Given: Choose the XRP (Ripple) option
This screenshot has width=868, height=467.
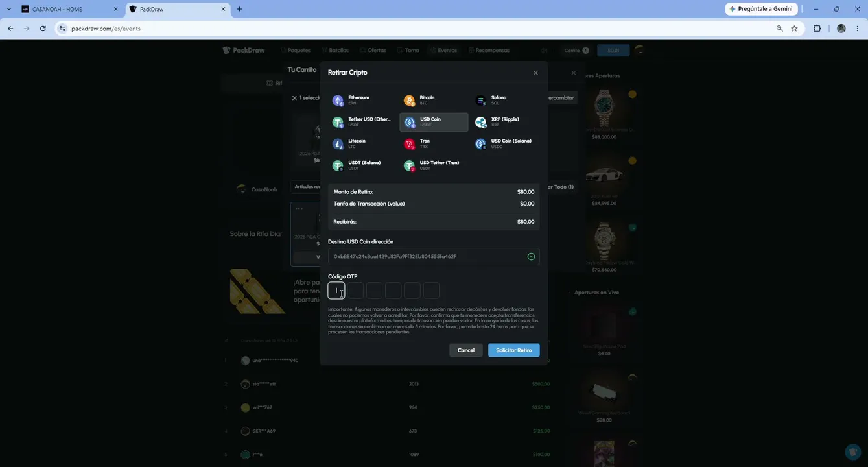Looking at the screenshot, I should (x=505, y=122).
